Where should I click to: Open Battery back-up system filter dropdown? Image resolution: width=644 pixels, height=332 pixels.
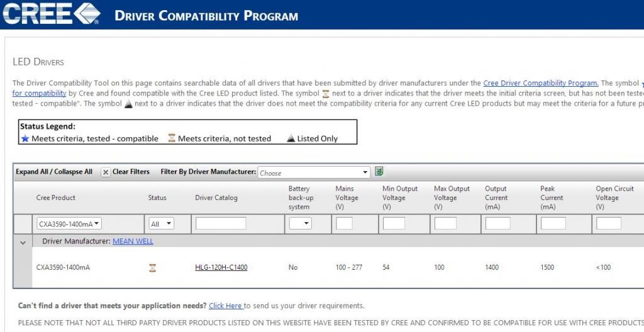(x=300, y=224)
